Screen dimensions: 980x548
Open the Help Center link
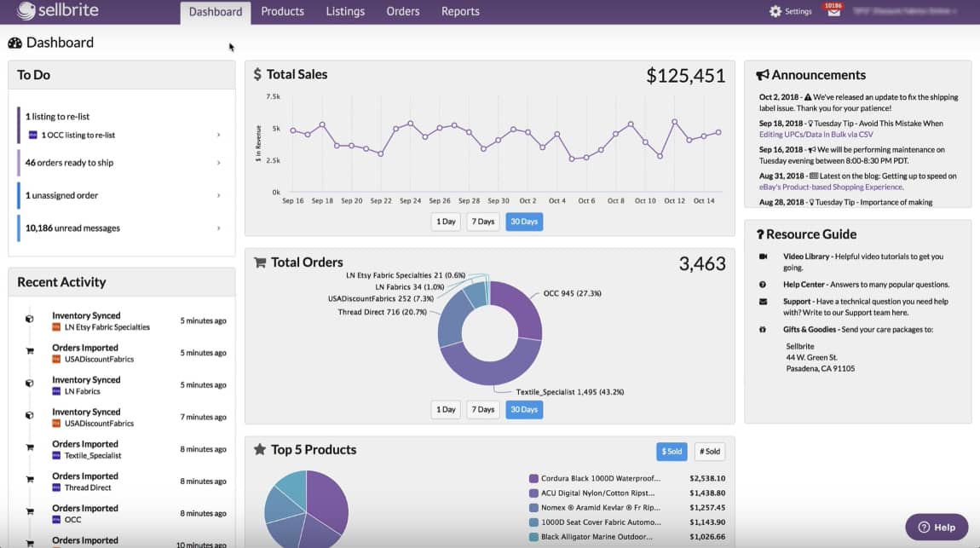[x=804, y=285]
